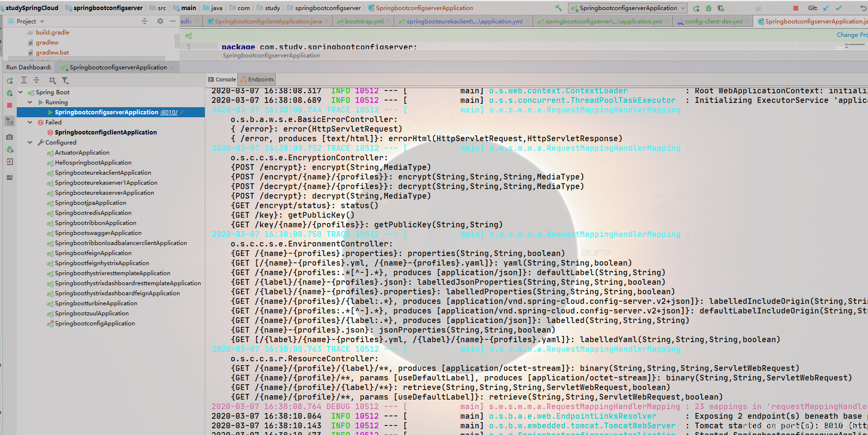Open the bootstrap.yml editor tab
Image resolution: width=868 pixels, height=435 pixels.
click(x=364, y=22)
